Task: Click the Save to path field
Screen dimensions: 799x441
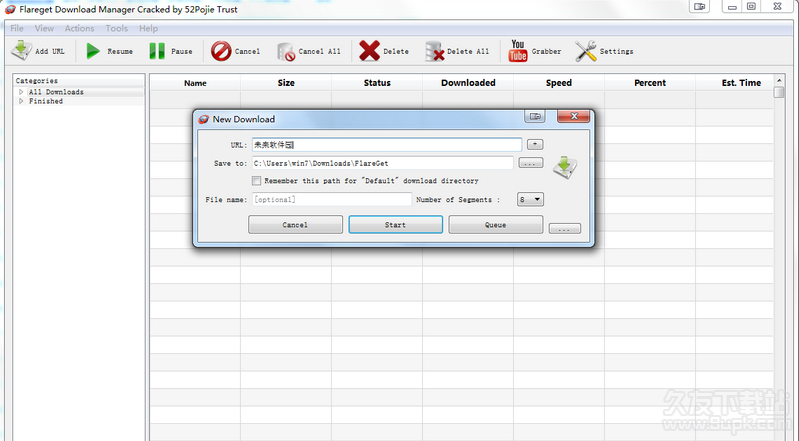Action: tap(383, 163)
